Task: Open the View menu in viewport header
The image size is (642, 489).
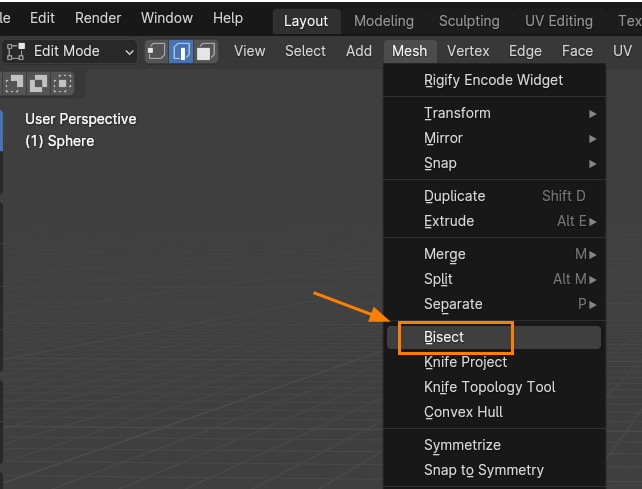Action: point(249,51)
